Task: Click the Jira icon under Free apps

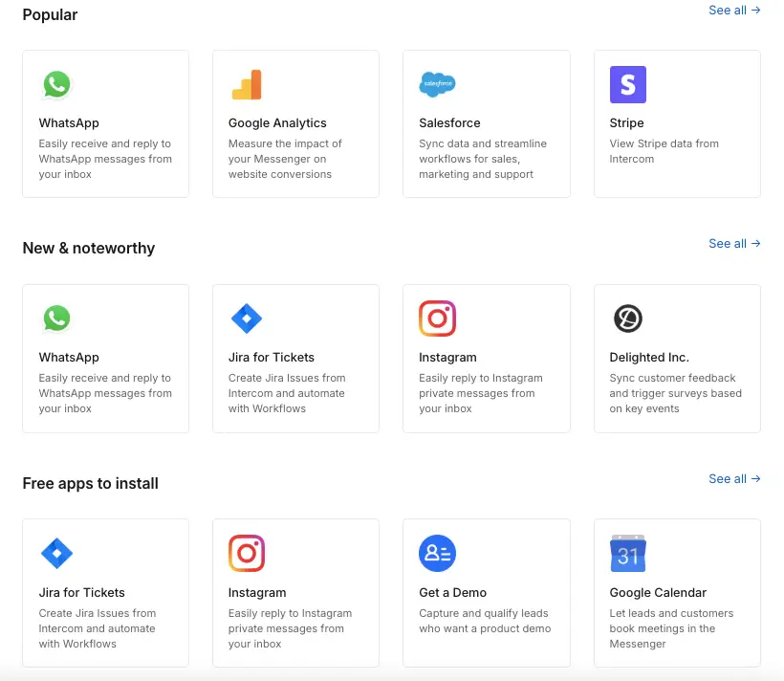Action: 56,553
